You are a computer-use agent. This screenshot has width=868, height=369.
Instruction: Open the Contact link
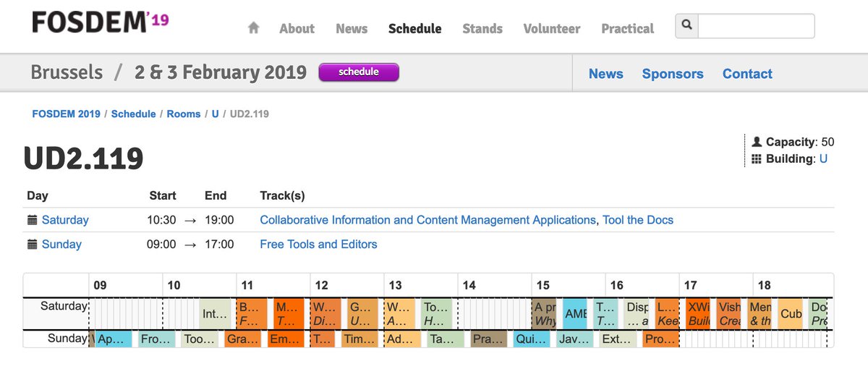(747, 74)
